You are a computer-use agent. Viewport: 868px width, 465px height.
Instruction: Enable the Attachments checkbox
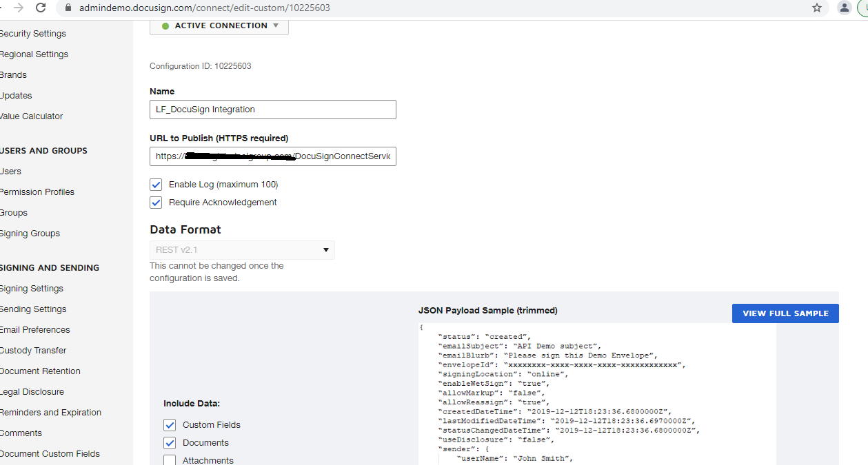(170, 460)
